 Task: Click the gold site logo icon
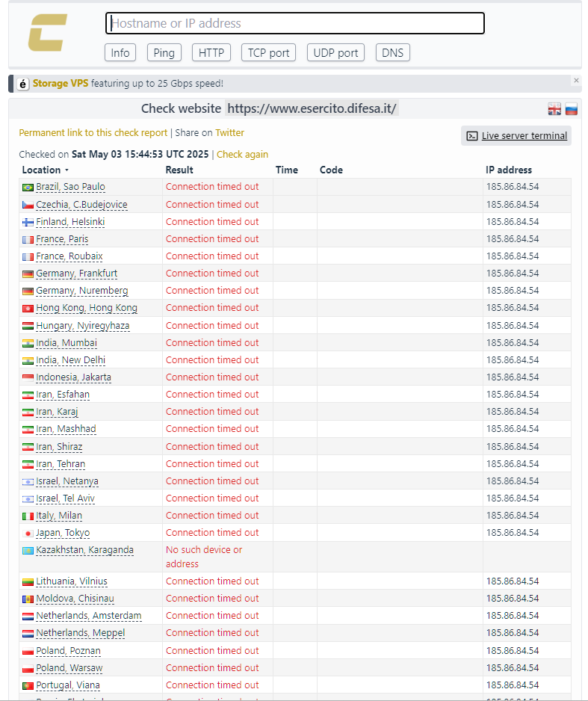click(48, 34)
